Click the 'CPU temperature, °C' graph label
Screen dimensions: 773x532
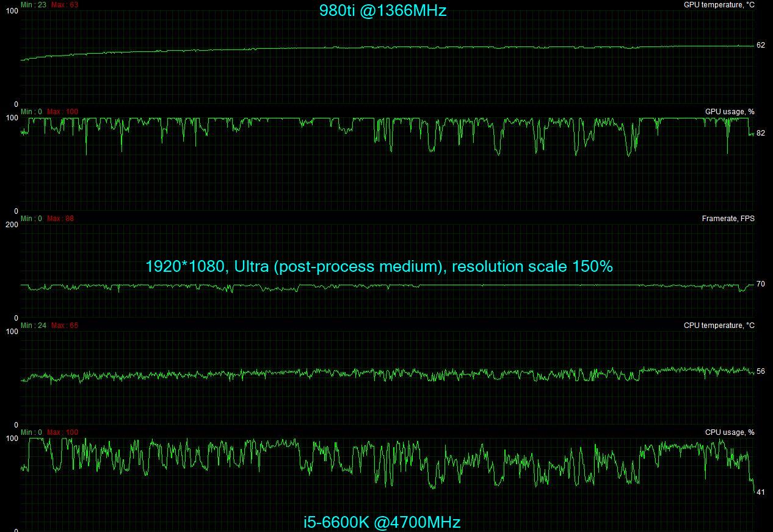coord(719,326)
